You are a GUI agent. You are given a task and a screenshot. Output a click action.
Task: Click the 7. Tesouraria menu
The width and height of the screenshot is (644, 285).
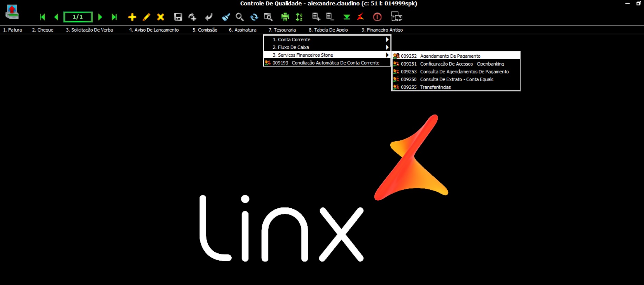[x=282, y=30]
